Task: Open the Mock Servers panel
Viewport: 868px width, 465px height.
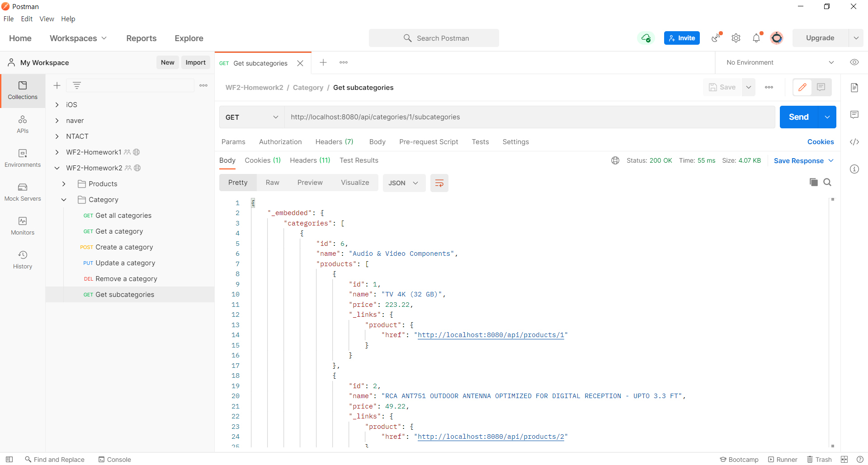Action: pyautogui.click(x=23, y=192)
